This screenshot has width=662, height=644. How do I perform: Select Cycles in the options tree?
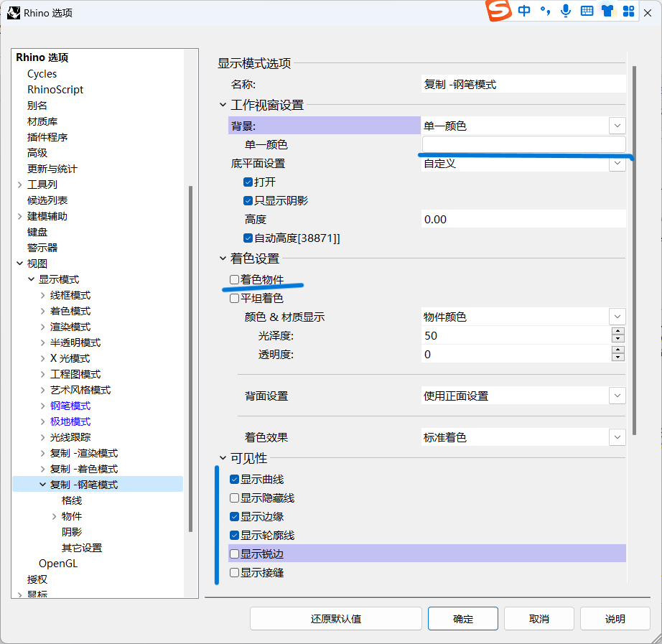[42, 74]
